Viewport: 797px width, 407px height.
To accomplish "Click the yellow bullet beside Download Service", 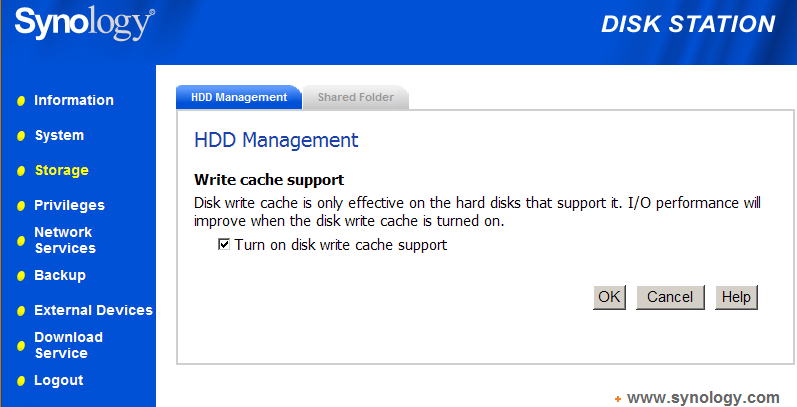I will tap(21, 346).
